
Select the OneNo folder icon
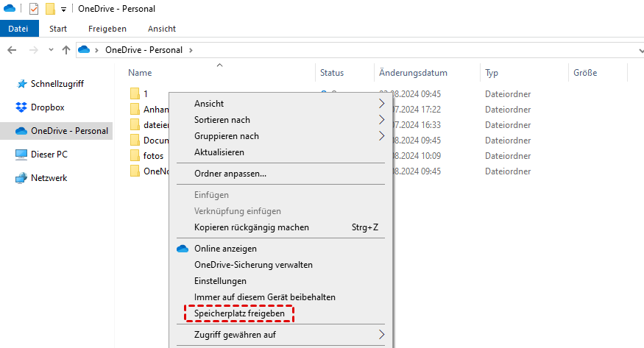[135, 171]
